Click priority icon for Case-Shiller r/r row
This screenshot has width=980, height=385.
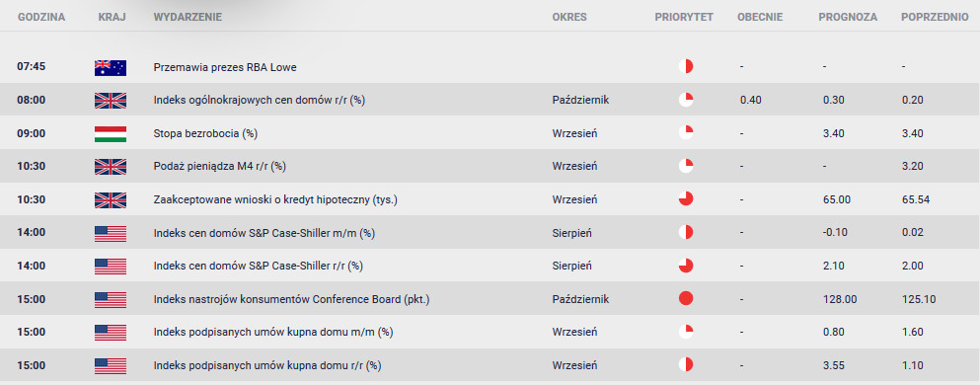(686, 266)
